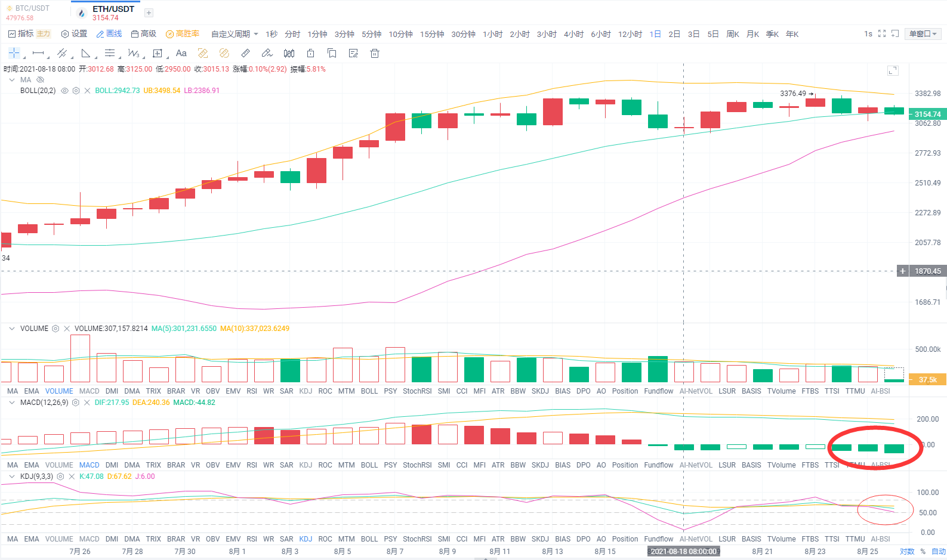Toggle the 自动 auto scale option

click(938, 552)
